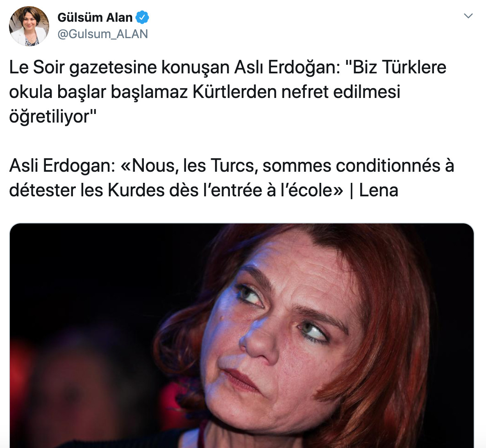
Task: Open the article preview photo card
Action: [x=242, y=335]
